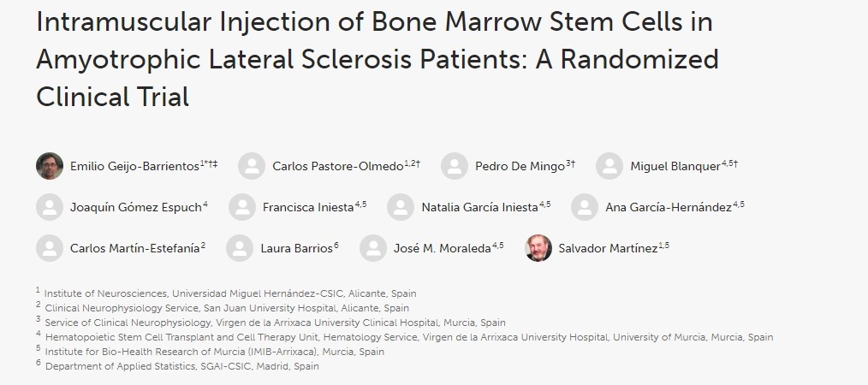Open author link Salvador Martínez
Screen dimensions: 868x385
[608, 249]
